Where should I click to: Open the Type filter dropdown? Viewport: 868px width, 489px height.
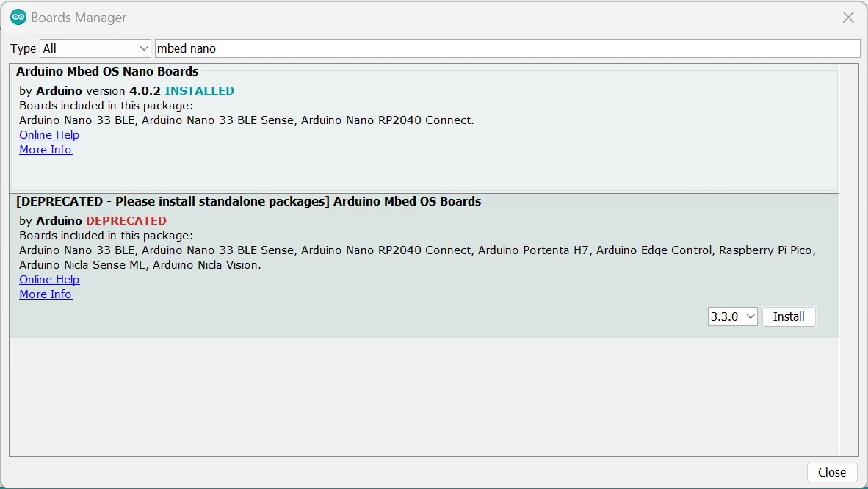point(95,48)
